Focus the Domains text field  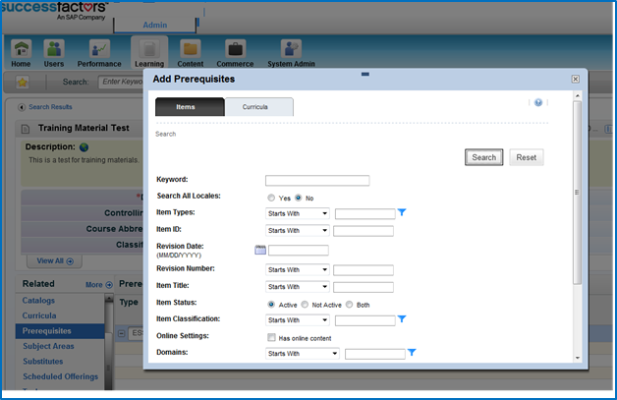[375, 354]
